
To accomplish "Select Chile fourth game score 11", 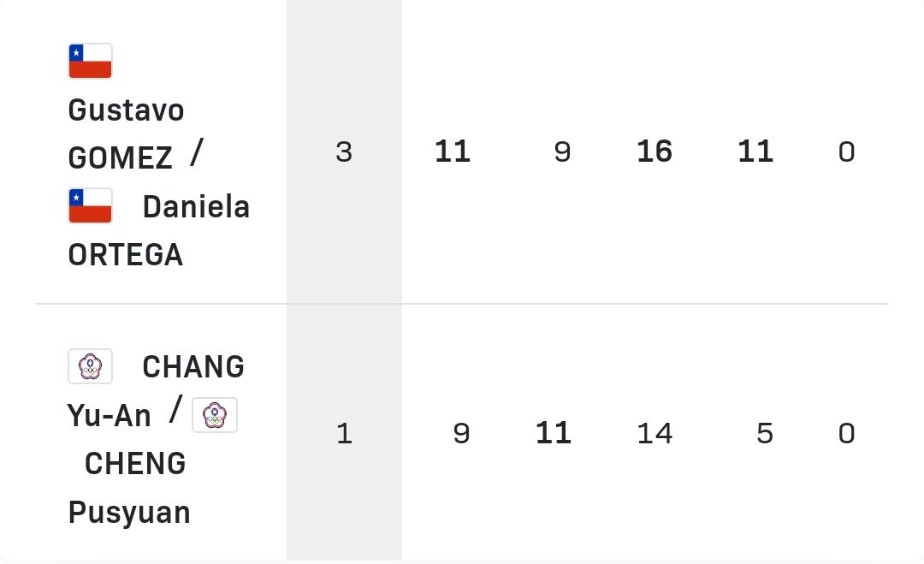I will click(x=755, y=151).
